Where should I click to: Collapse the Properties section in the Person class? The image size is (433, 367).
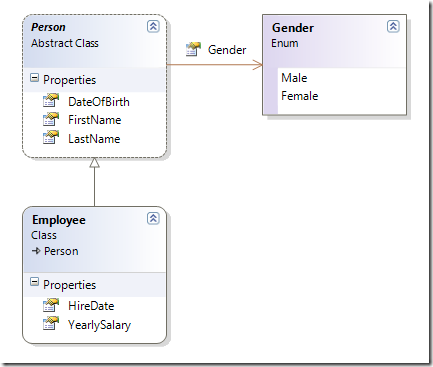click(34, 78)
